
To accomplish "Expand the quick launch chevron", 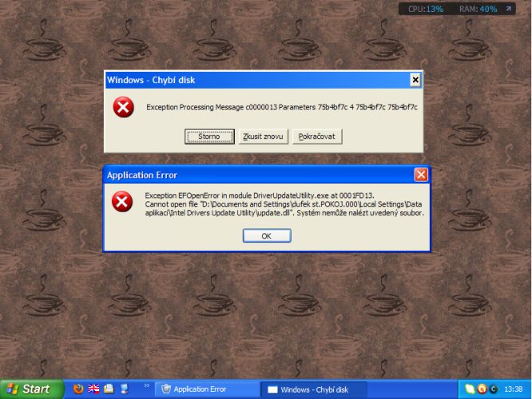I will click(146, 385).
